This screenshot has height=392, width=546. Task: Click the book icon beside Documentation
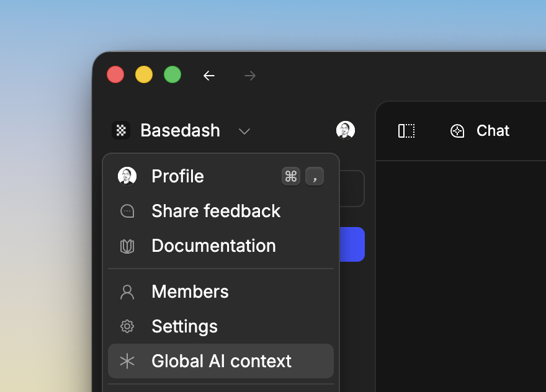[127, 246]
